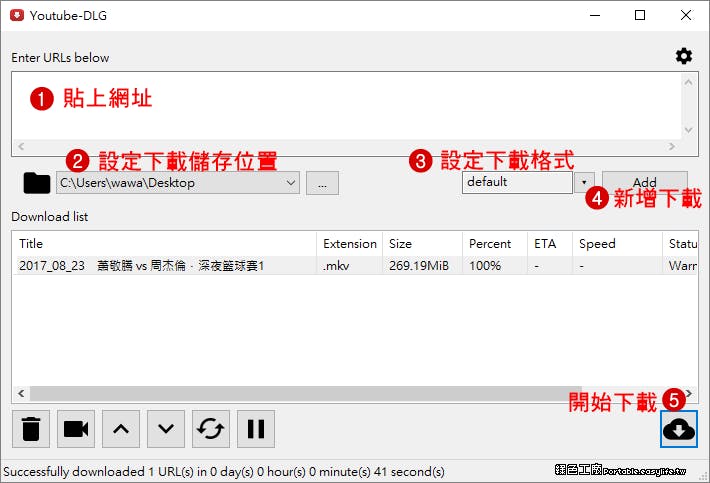Click the '.mkv' extension cell
Screen dimensions: 710x483
coord(336,265)
